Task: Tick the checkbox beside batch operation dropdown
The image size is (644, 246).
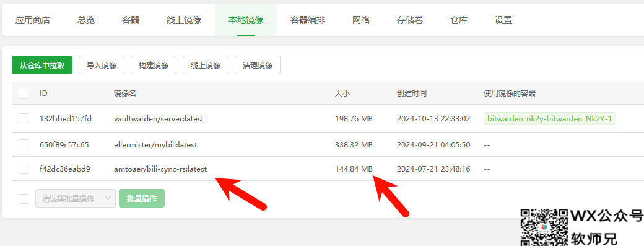Action: [24, 199]
